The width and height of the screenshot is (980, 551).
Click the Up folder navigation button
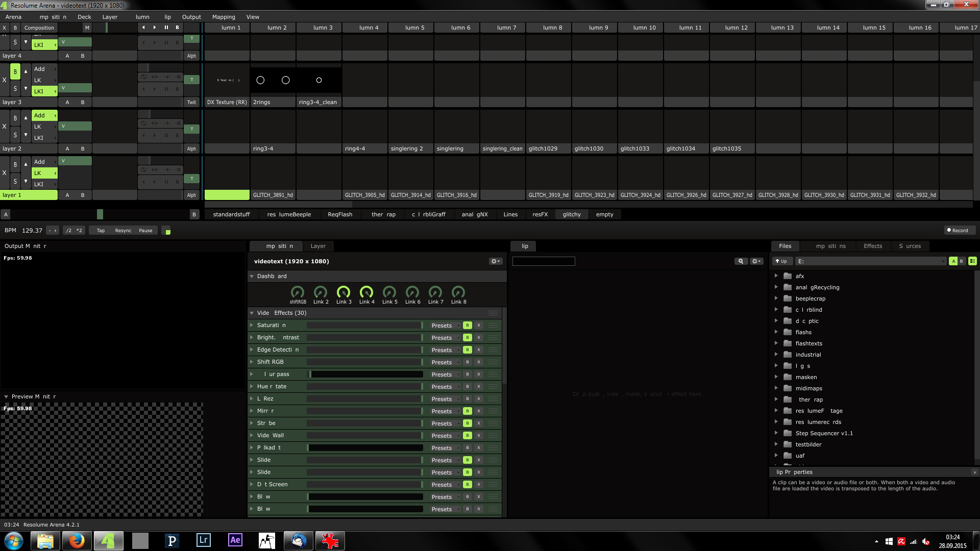[x=781, y=261]
